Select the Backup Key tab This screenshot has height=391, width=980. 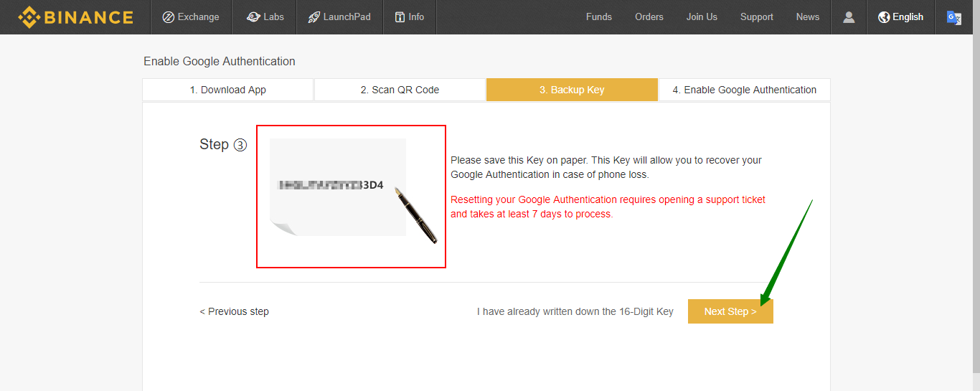click(572, 90)
